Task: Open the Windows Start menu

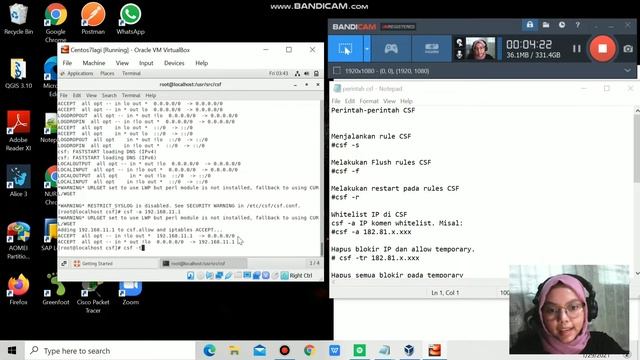Action: (x=12, y=351)
